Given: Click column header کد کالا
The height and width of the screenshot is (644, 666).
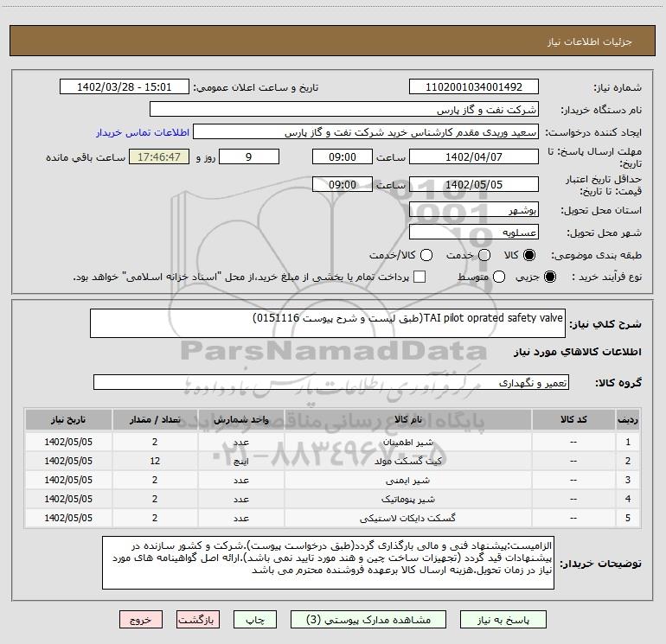Looking at the screenshot, I should [x=573, y=419].
